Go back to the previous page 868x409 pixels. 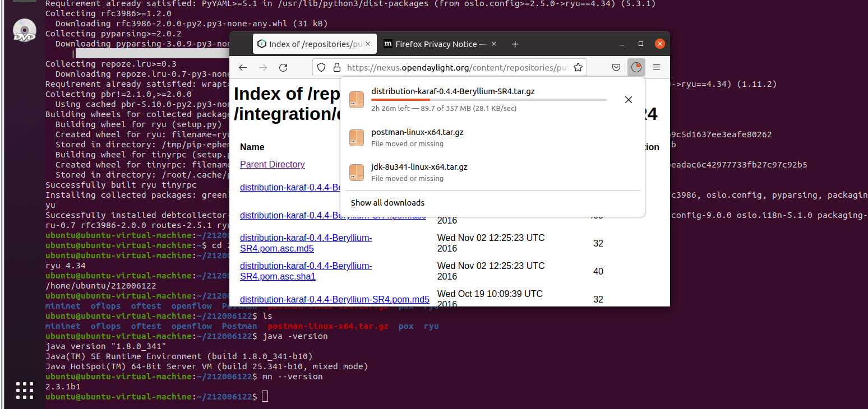243,67
